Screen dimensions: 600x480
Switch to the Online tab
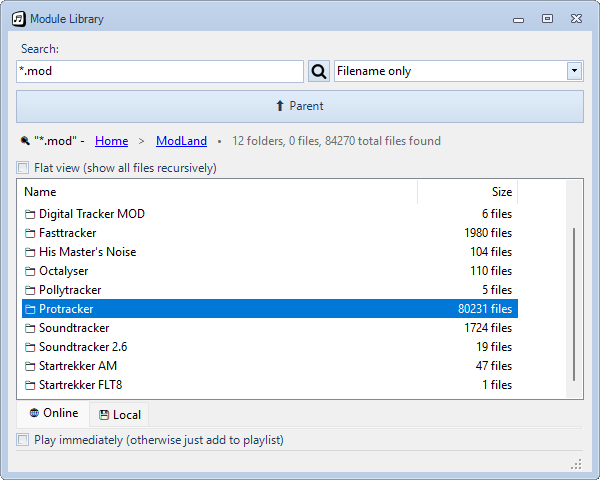click(x=53, y=413)
